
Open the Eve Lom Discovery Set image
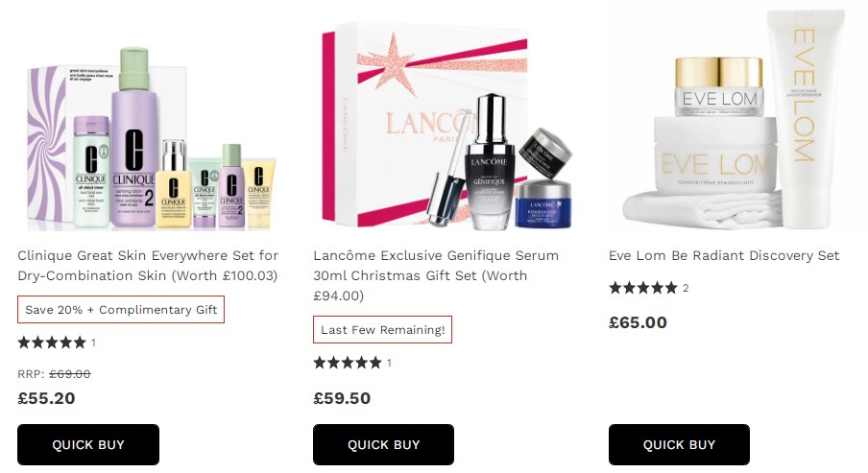pos(734,119)
